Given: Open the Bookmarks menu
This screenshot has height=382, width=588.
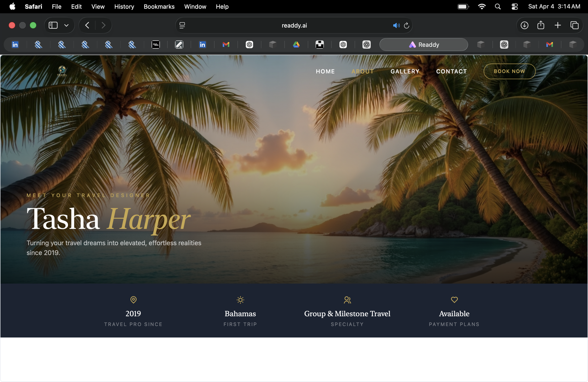Looking at the screenshot, I should (x=159, y=7).
